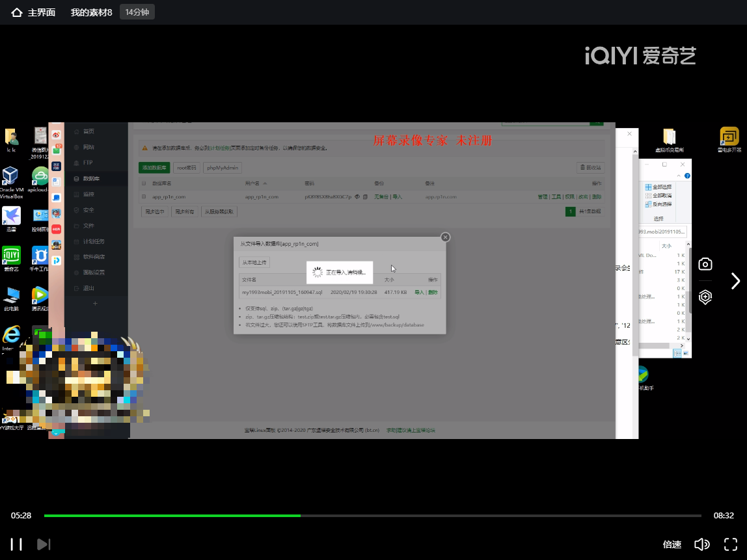
Task: Click the right chevron arrow on the player
Action: [735, 281]
